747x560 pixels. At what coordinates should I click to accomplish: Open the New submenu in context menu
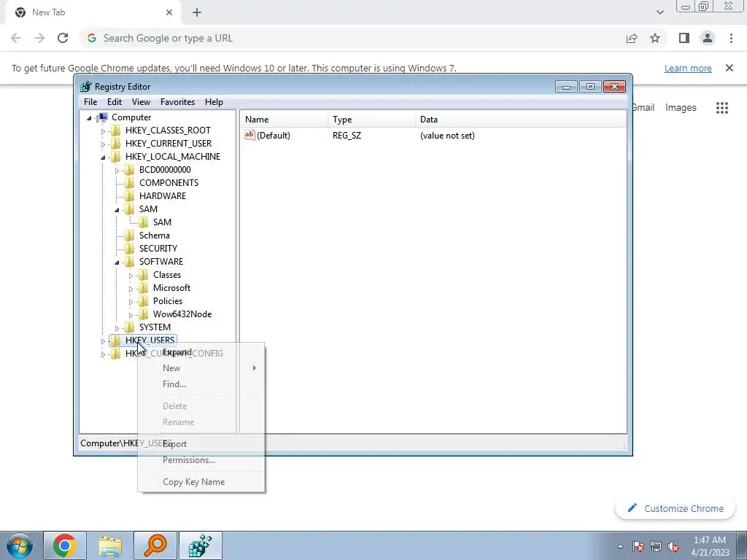click(x=201, y=368)
